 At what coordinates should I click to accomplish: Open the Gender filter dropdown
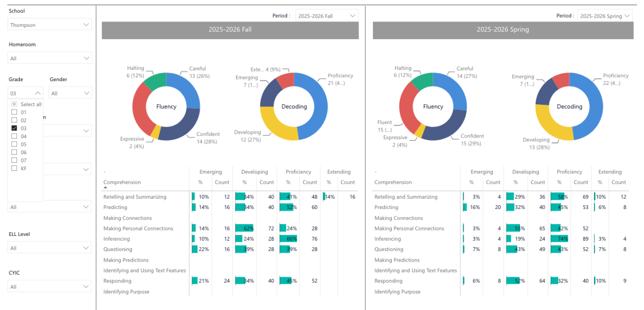71,93
